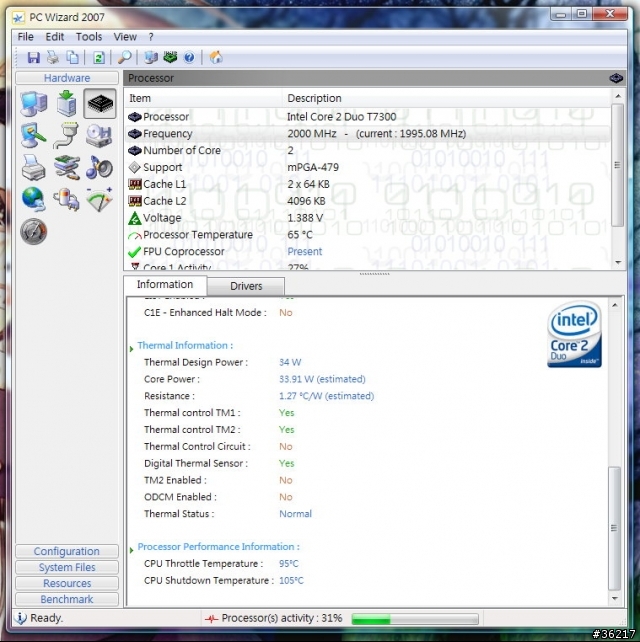Viewport: 640px width, 642px height.
Task: Click the green chip toolbar icon
Action: pos(170,57)
